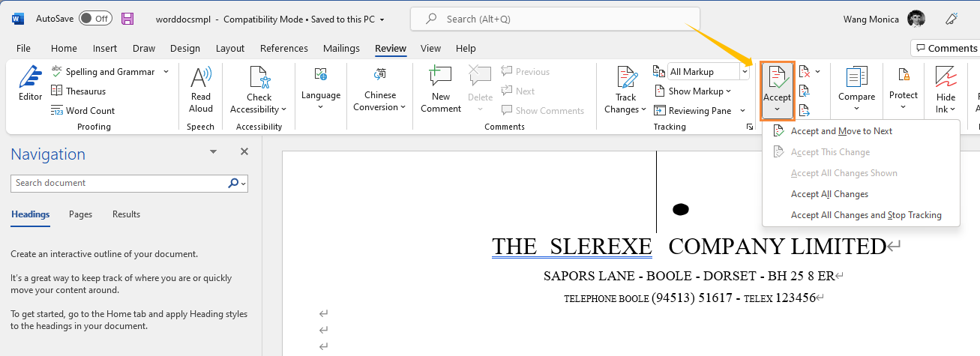
Task: Switch to the Home tab
Action: [x=64, y=48]
